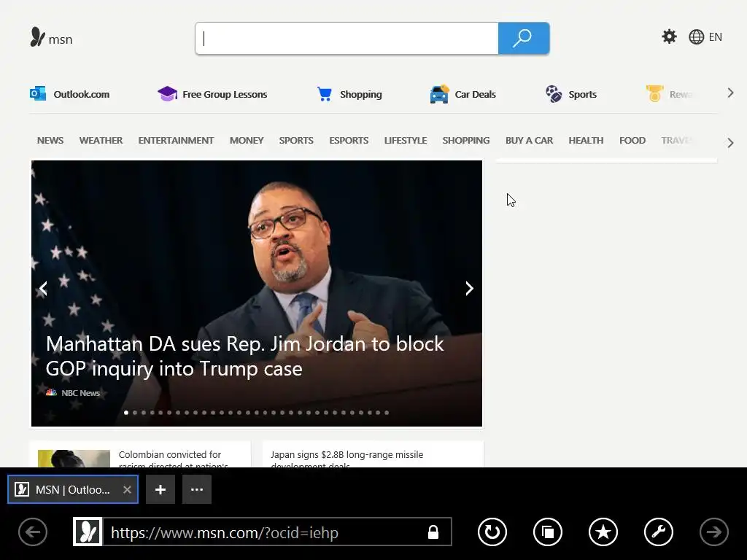The width and height of the screenshot is (747, 560).
Task: Click inside the MSN search box
Action: coord(347,38)
